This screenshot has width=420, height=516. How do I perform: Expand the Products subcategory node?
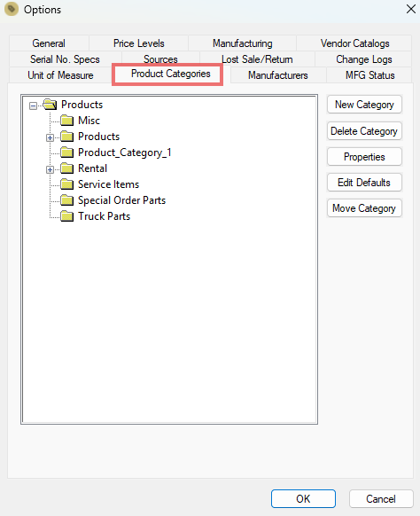(50, 138)
